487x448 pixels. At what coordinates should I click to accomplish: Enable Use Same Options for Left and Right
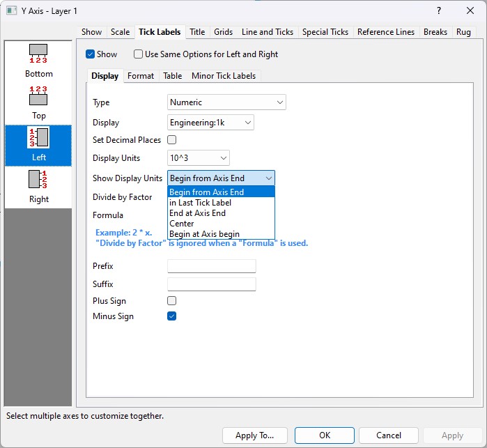[x=138, y=54]
